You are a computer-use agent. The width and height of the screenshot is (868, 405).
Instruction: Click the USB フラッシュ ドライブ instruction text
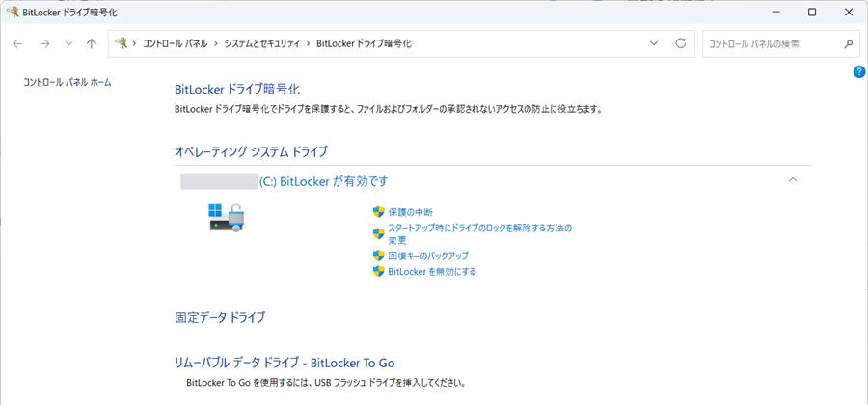[x=327, y=382]
